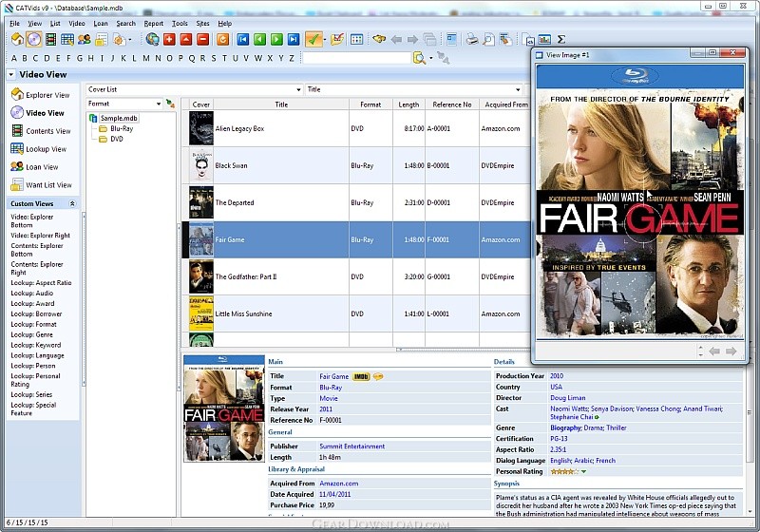Click the Lookup View table toolbar icon

point(67,39)
